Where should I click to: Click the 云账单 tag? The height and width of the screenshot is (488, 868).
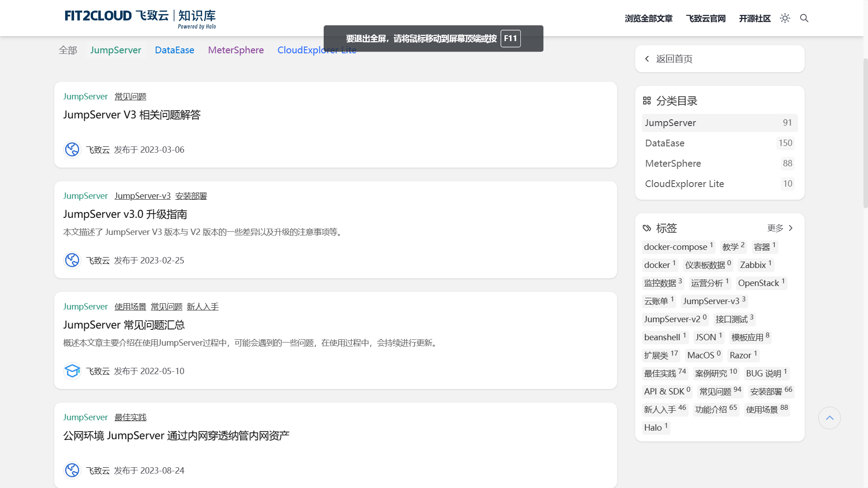tap(659, 301)
